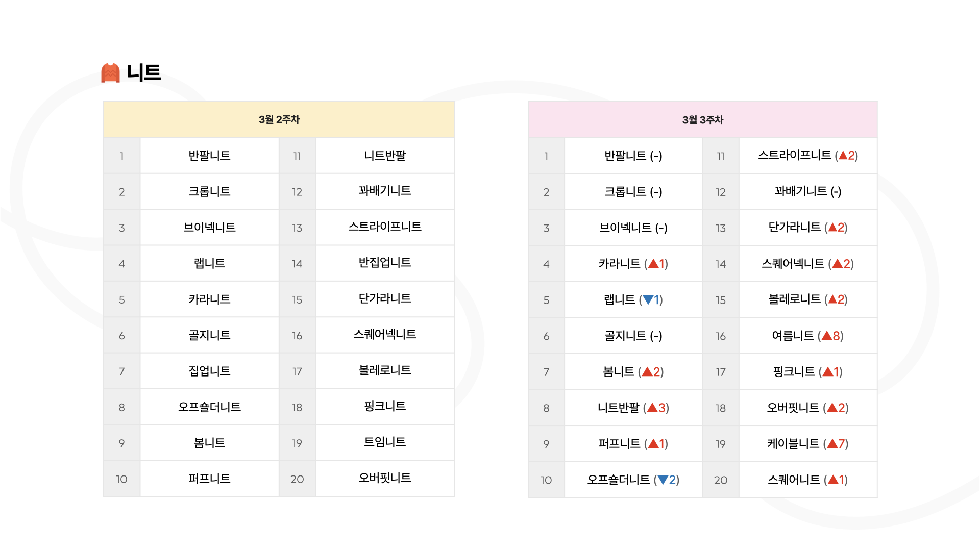The width and height of the screenshot is (980, 551).
Task: Click 카라니트 (▲1) cell
Action: tap(633, 264)
